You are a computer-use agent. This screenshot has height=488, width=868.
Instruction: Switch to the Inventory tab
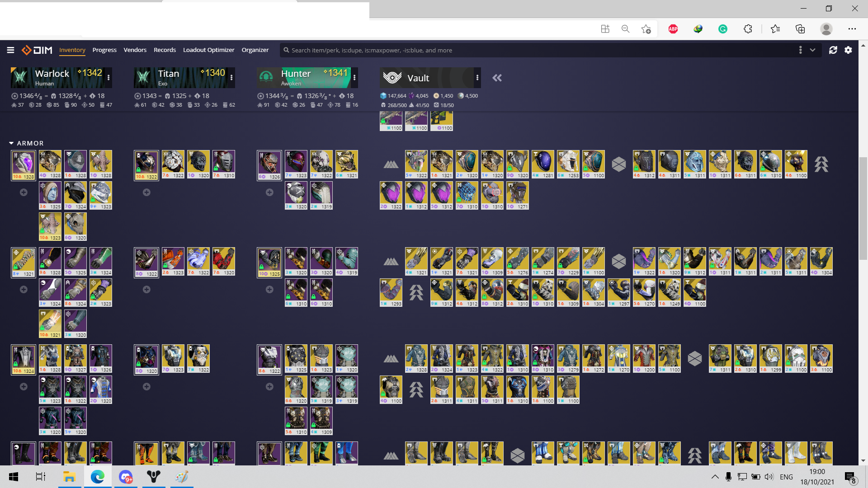pyautogui.click(x=72, y=50)
